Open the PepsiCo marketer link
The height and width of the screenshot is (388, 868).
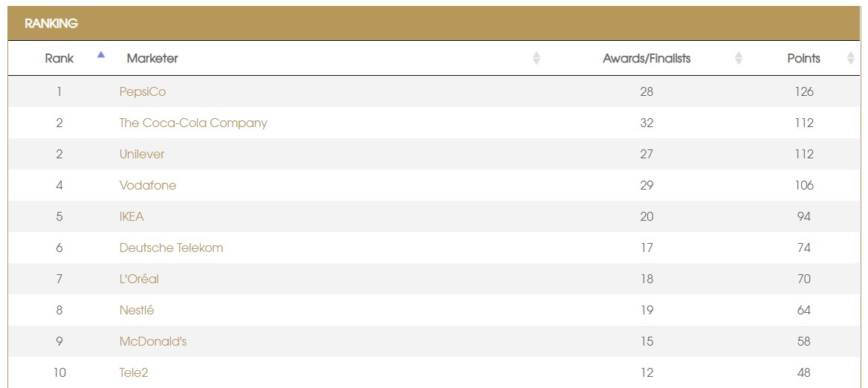click(143, 92)
